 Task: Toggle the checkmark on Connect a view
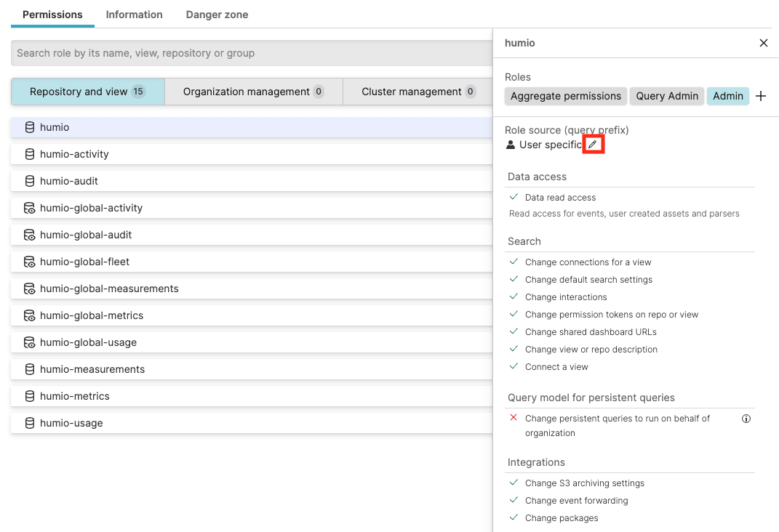coord(514,366)
